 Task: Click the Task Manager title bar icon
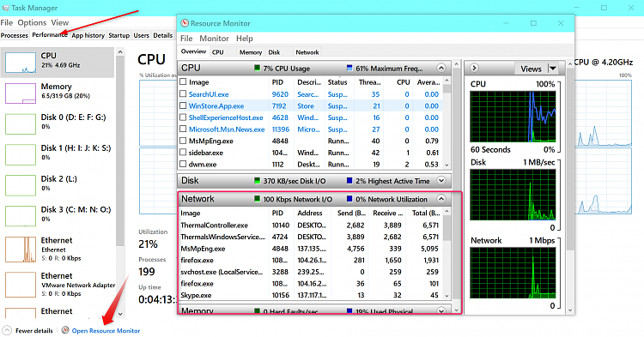click(5, 8)
